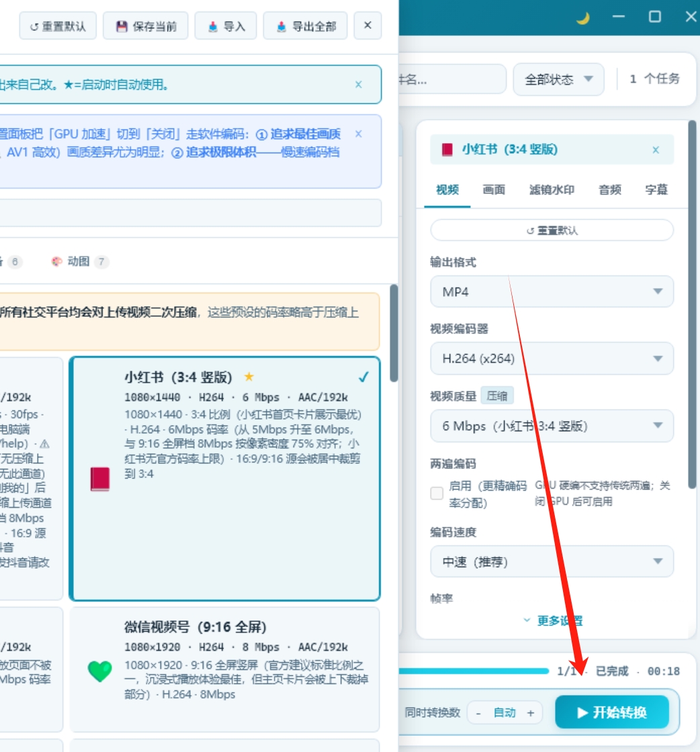Click the export icon on 导出全部 button
The height and width of the screenshot is (752, 700).
coord(281,26)
